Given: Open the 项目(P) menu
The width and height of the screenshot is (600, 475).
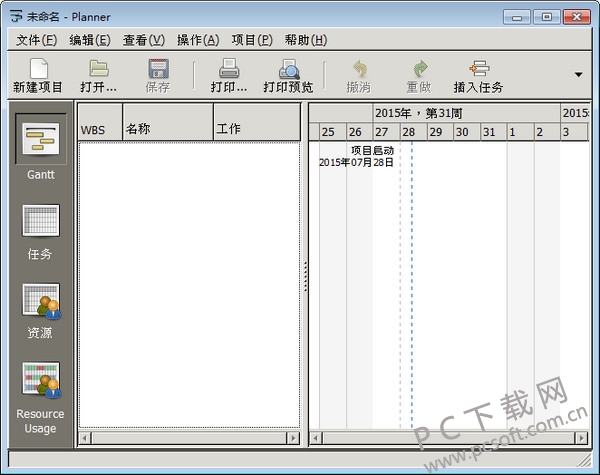Looking at the screenshot, I should (x=252, y=40).
